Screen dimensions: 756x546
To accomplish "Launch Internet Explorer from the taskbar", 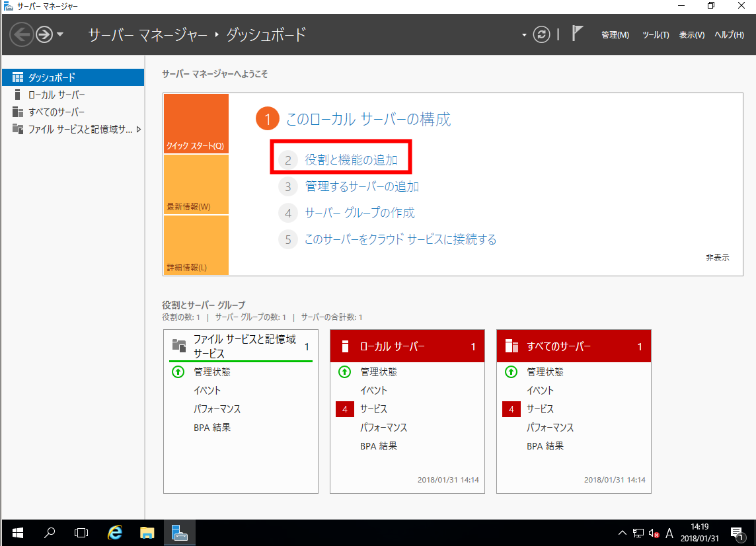I will coord(114,533).
